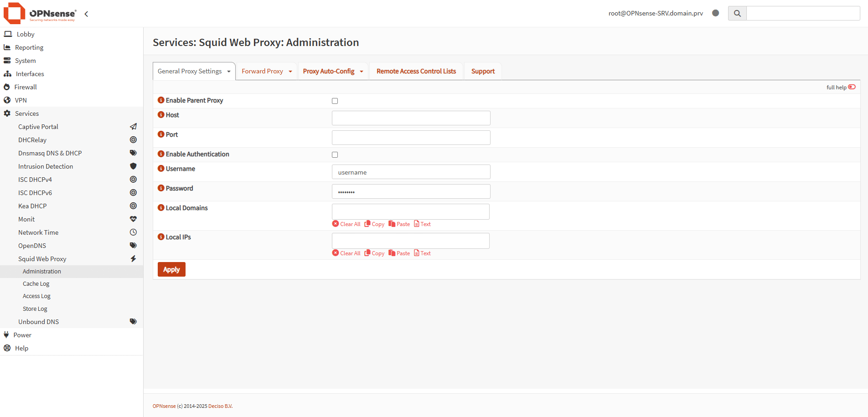
Task: Open the Proxy Auto-Config dropdown tab
Action: click(x=333, y=71)
